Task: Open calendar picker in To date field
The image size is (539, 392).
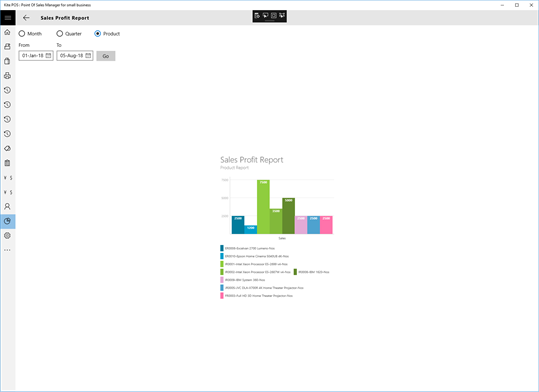Action: click(x=88, y=55)
